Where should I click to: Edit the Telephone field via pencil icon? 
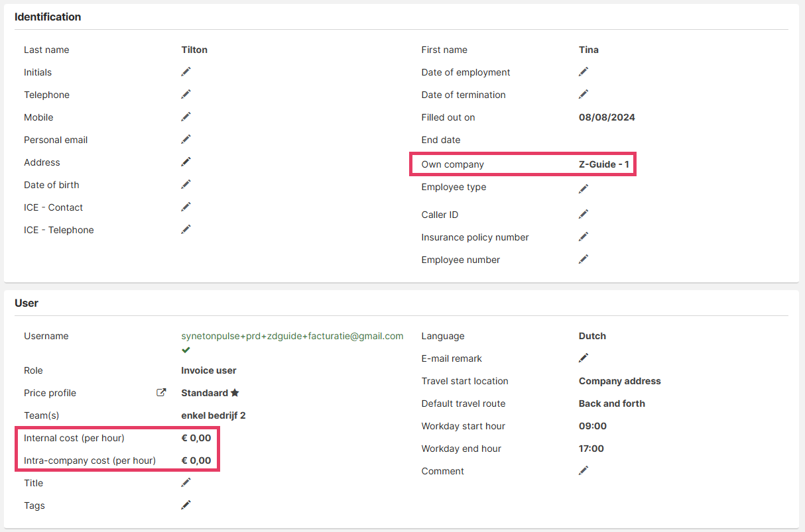point(186,94)
